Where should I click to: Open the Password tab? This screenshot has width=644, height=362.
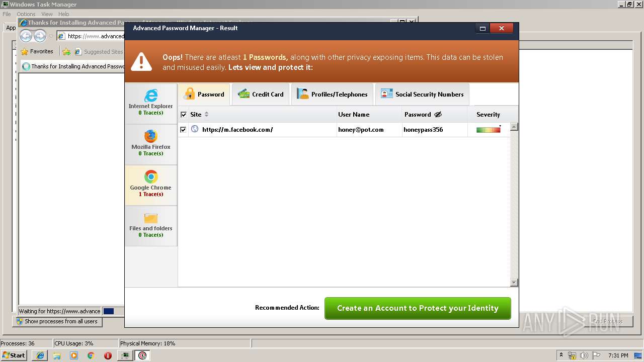(x=204, y=94)
